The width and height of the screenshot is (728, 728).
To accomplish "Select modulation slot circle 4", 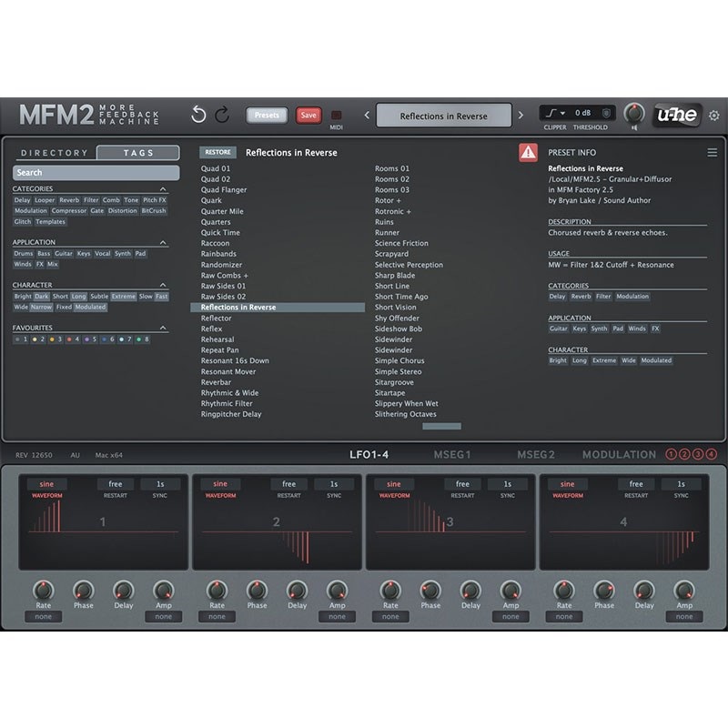I will coord(712,454).
